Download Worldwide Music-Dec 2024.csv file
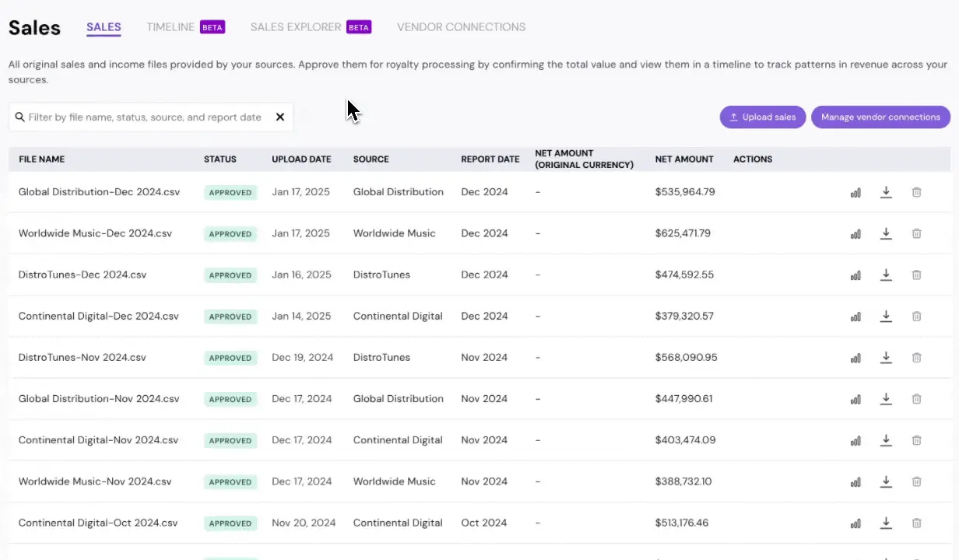Image resolution: width=959 pixels, height=560 pixels. tap(886, 233)
